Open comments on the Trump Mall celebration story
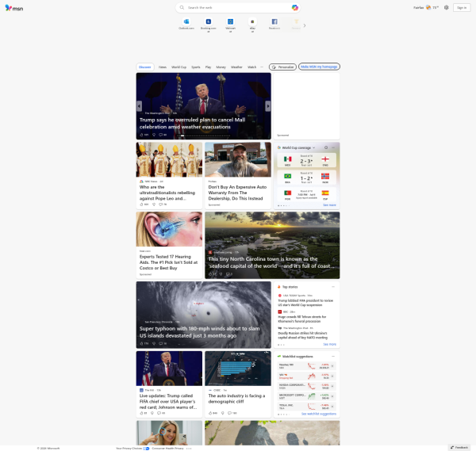 click(163, 135)
